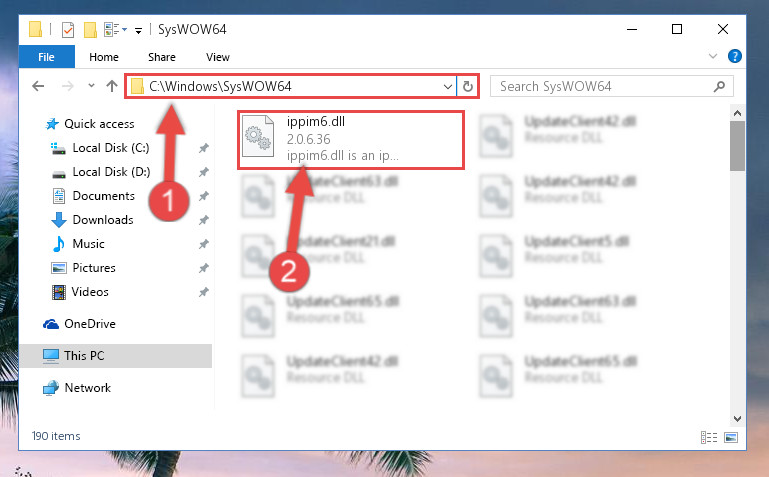Image resolution: width=769 pixels, height=477 pixels.
Task: Refresh the SysWOW64 folder view
Action: tap(468, 87)
